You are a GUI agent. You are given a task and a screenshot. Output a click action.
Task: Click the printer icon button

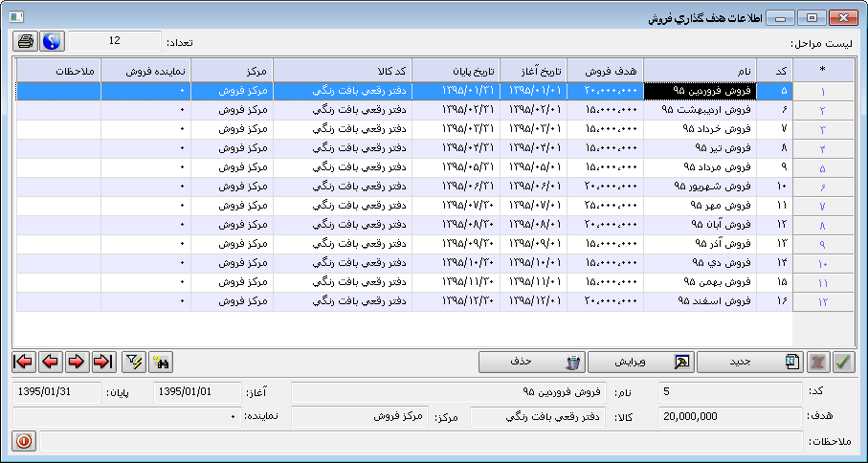pyautogui.click(x=26, y=41)
